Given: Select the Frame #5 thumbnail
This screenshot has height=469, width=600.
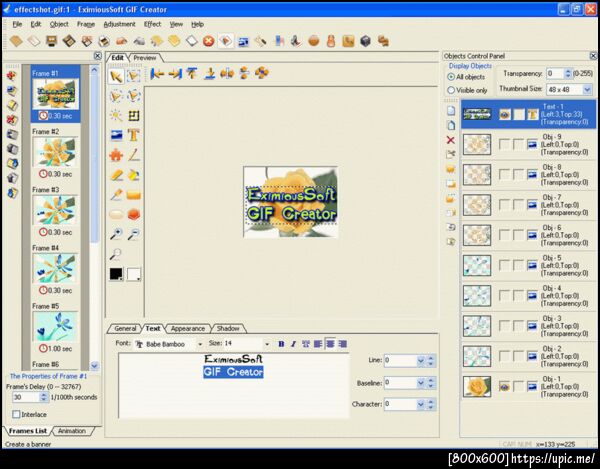Looking at the screenshot, I should coord(55,326).
